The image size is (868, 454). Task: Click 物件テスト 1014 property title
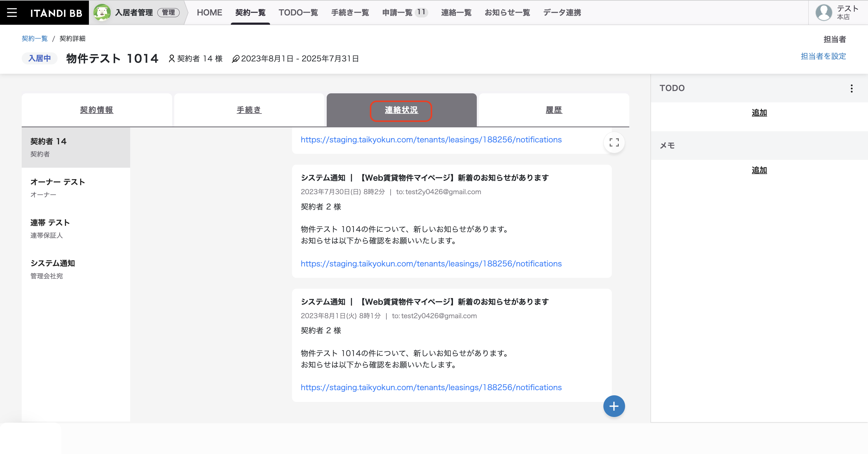pyautogui.click(x=112, y=59)
